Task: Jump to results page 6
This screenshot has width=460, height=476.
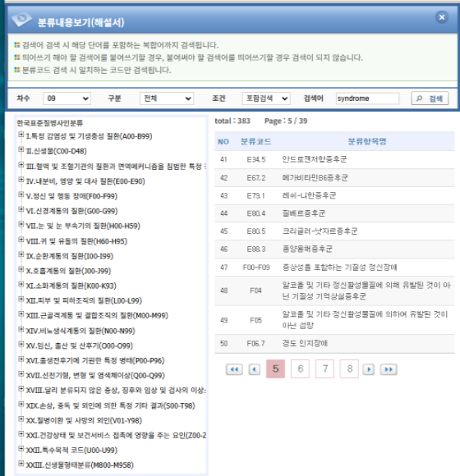Action: [300, 368]
